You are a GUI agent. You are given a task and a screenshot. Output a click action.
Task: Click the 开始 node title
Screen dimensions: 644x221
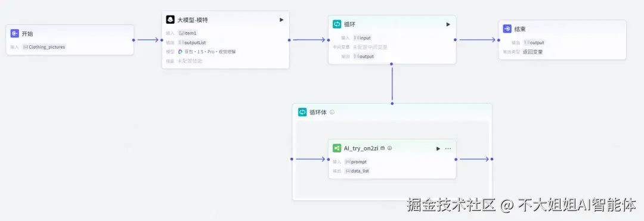click(27, 33)
